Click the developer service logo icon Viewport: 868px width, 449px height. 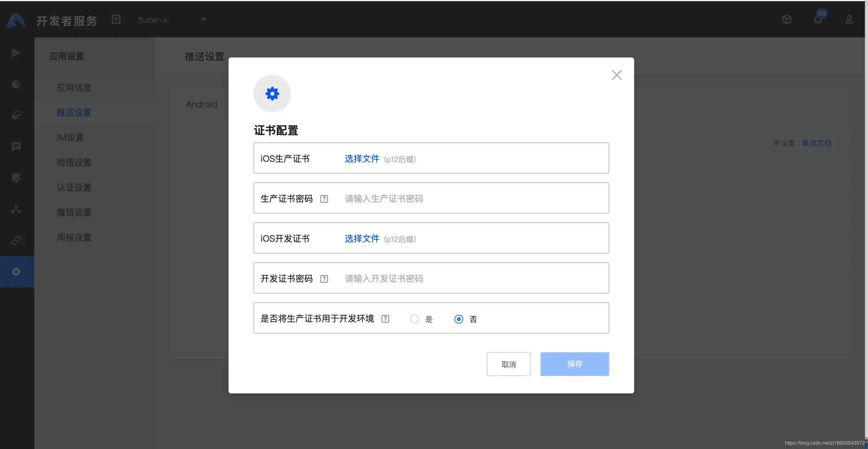pyautogui.click(x=16, y=21)
